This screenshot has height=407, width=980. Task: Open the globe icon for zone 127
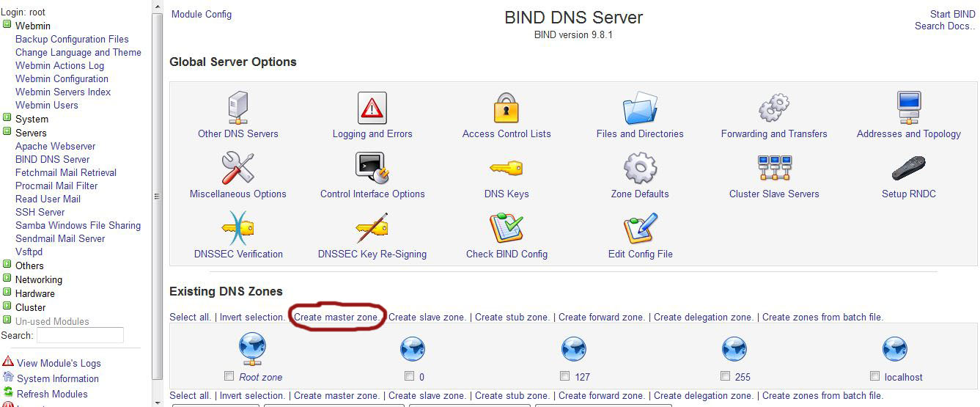tap(574, 349)
